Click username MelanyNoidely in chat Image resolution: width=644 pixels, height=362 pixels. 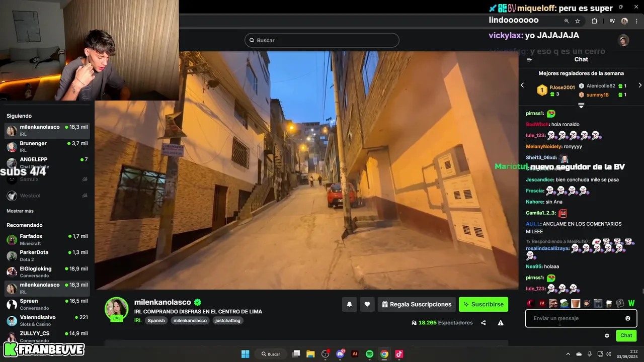[543, 146]
